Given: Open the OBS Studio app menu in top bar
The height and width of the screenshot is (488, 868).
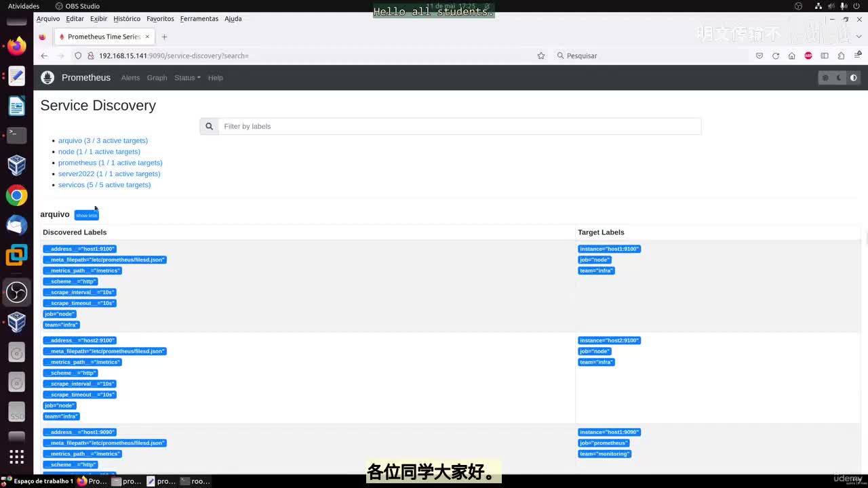Looking at the screenshot, I should point(77,6).
